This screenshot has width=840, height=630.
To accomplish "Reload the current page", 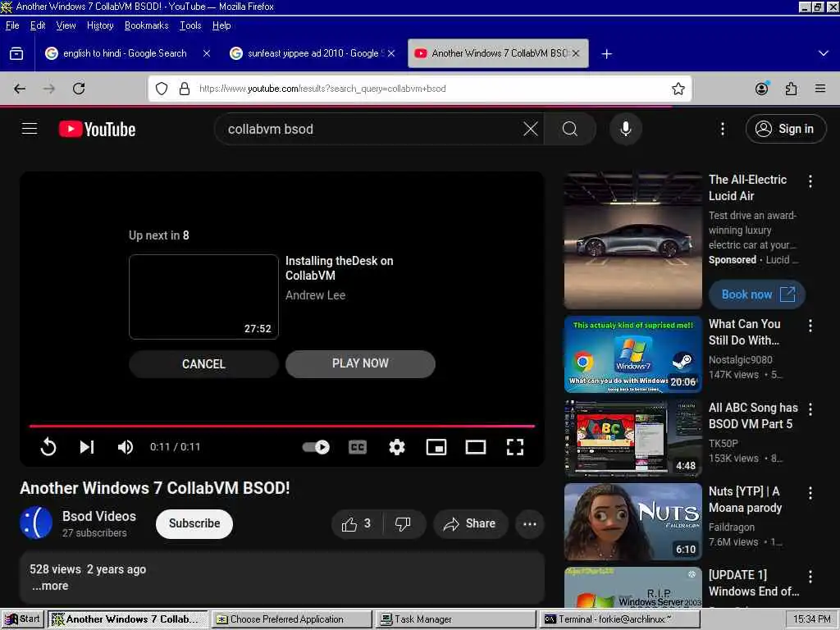I will [x=79, y=89].
